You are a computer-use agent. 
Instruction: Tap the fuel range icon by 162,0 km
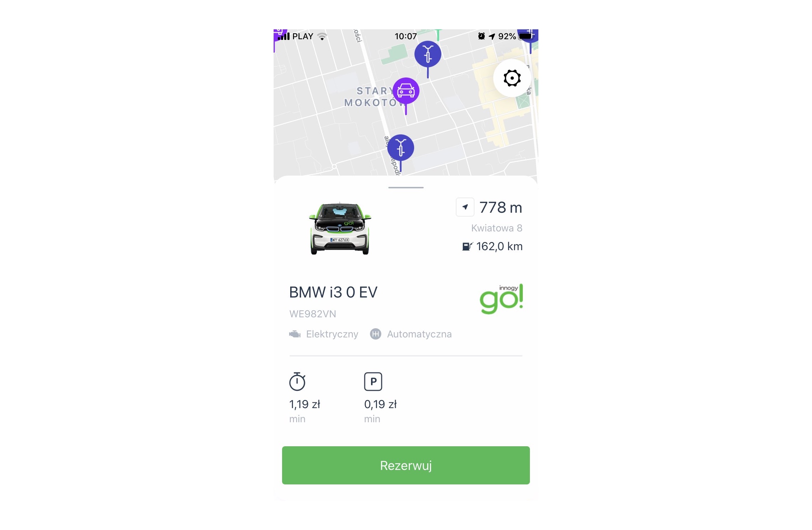pos(467,246)
